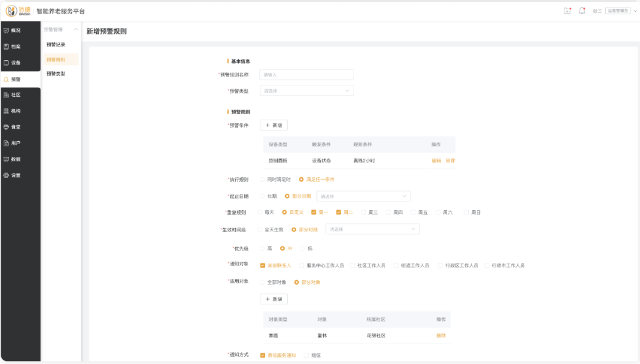
Task: Open 预警类型 in the side submenu
Action: coord(55,74)
